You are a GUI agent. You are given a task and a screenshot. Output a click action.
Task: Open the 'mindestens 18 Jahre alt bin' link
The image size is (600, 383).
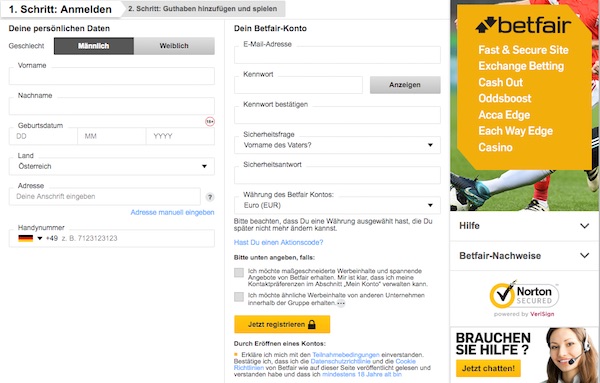pos(362,374)
